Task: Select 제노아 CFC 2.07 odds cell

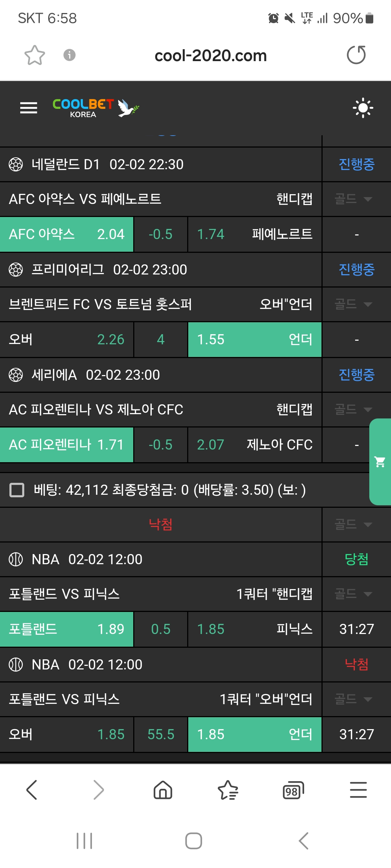Action: pos(255,445)
